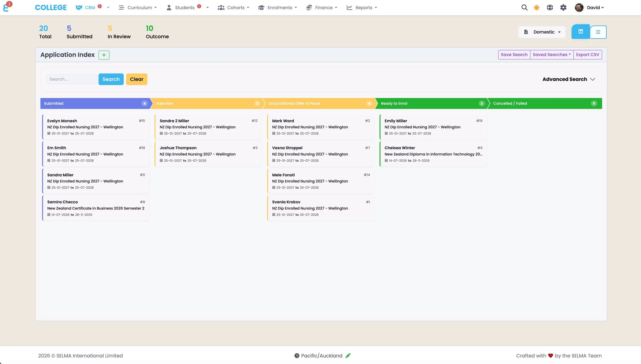Click David's profile avatar
The width and height of the screenshot is (641, 364).
click(x=579, y=7)
